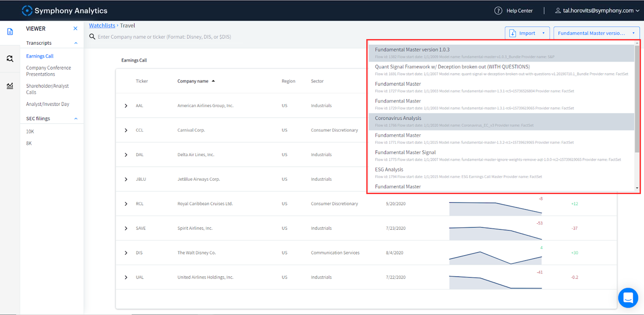Expand the SAVE Spirit Airlines row
Image resolution: width=644 pixels, height=315 pixels.
(x=126, y=228)
